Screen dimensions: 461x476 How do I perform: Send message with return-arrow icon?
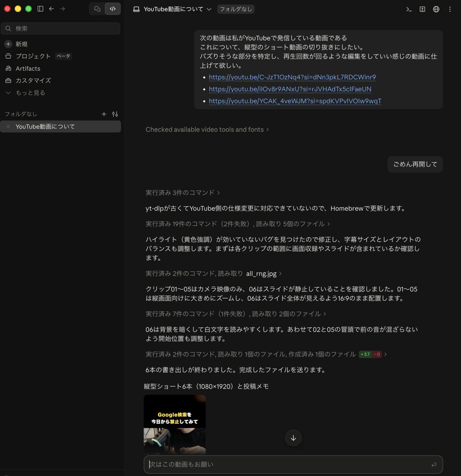pyautogui.click(x=434, y=465)
